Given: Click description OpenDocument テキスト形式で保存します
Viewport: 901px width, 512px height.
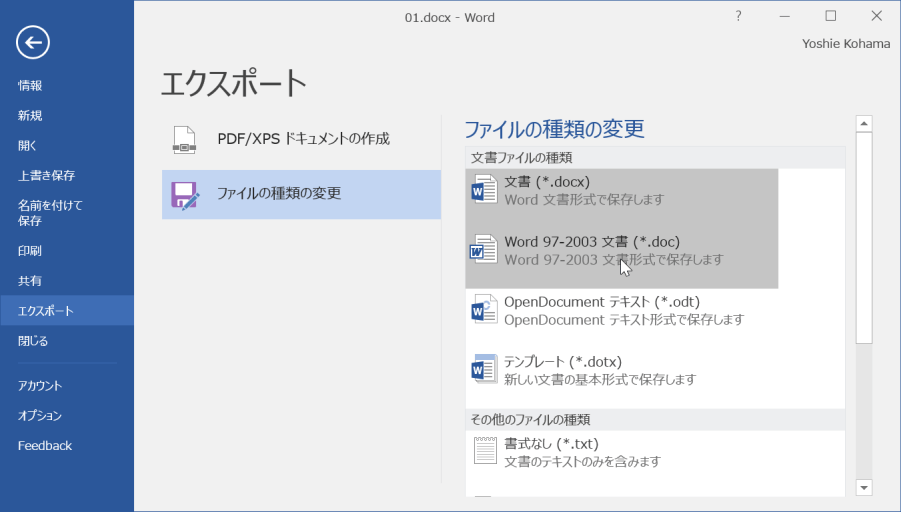Looking at the screenshot, I should (x=624, y=319).
